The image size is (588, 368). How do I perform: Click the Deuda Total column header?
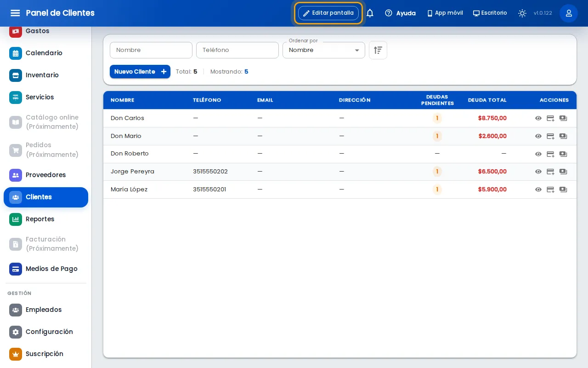[x=487, y=100]
